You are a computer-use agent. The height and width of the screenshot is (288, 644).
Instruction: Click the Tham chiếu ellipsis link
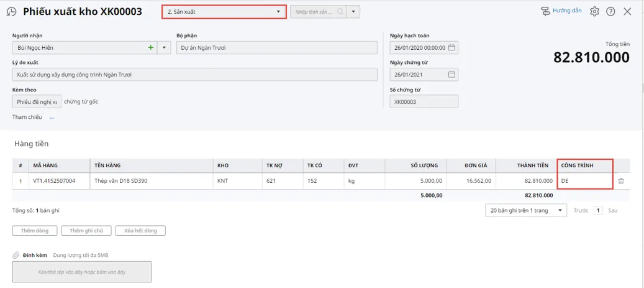coord(52,117)
